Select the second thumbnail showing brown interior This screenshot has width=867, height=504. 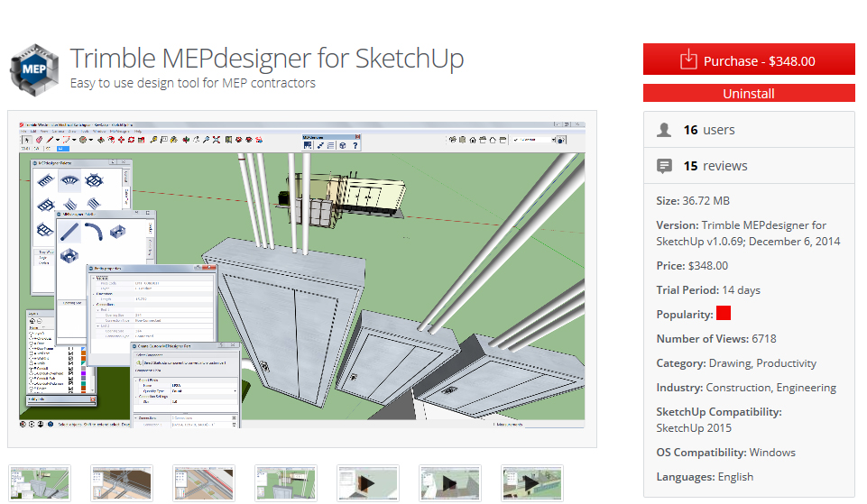click(x=122, y=483)
